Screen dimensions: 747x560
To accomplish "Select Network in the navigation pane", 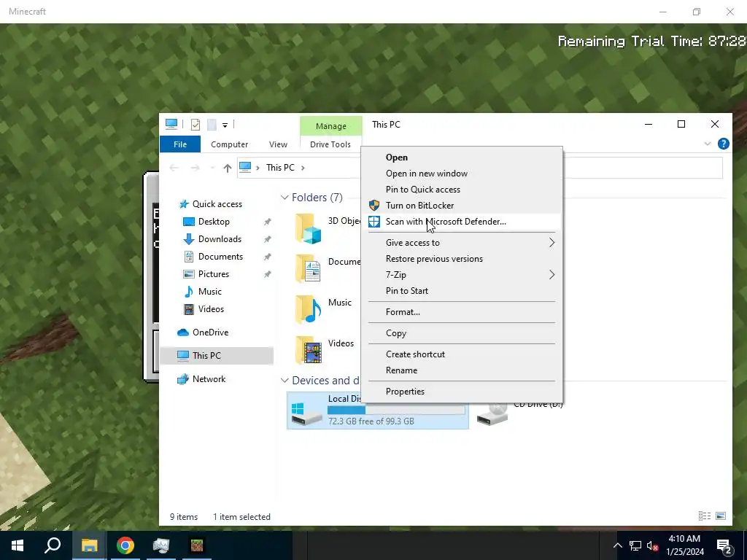I will [209, 379].
